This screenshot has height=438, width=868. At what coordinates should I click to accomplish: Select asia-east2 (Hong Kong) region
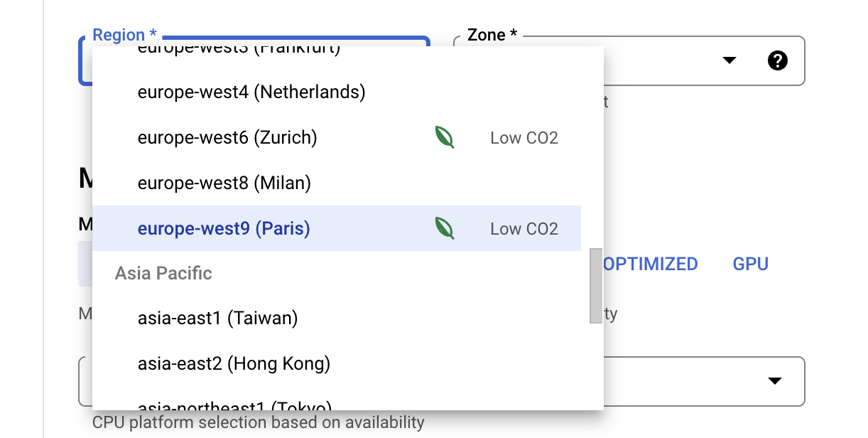pyautogui.click(x=337, y=363)
